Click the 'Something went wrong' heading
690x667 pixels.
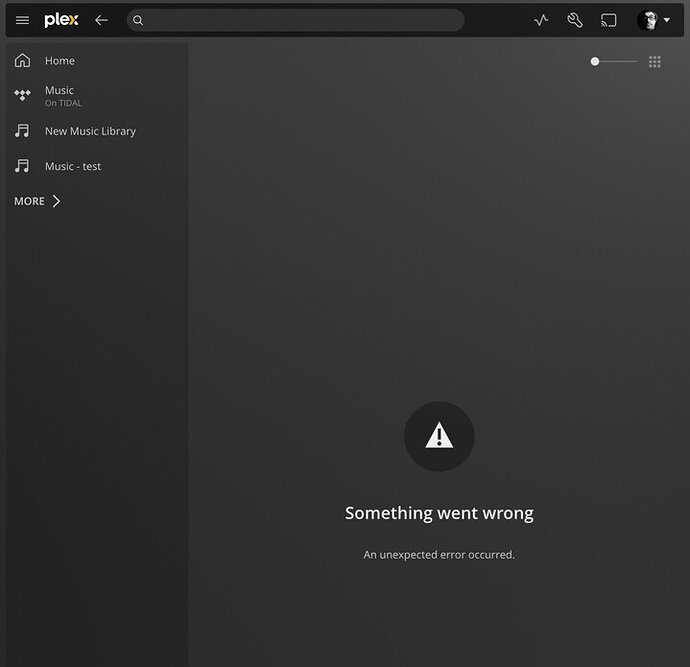tap(439, 513)
